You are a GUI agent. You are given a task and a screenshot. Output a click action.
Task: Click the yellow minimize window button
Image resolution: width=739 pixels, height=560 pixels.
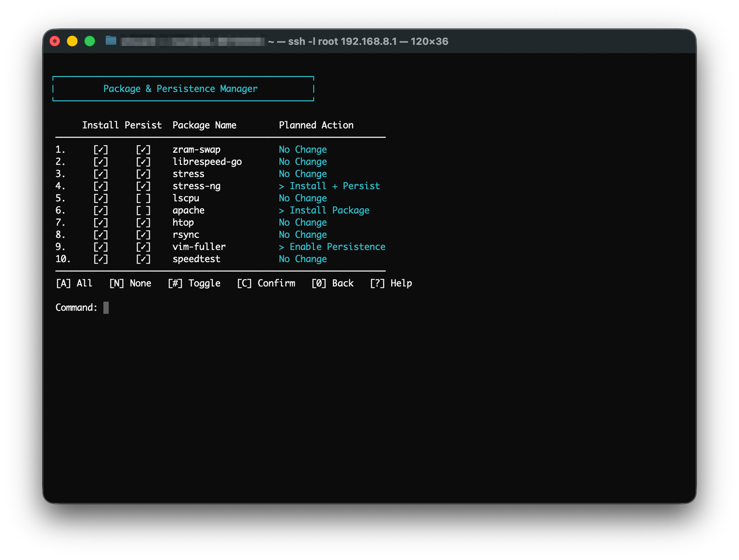tap(72, 41)
